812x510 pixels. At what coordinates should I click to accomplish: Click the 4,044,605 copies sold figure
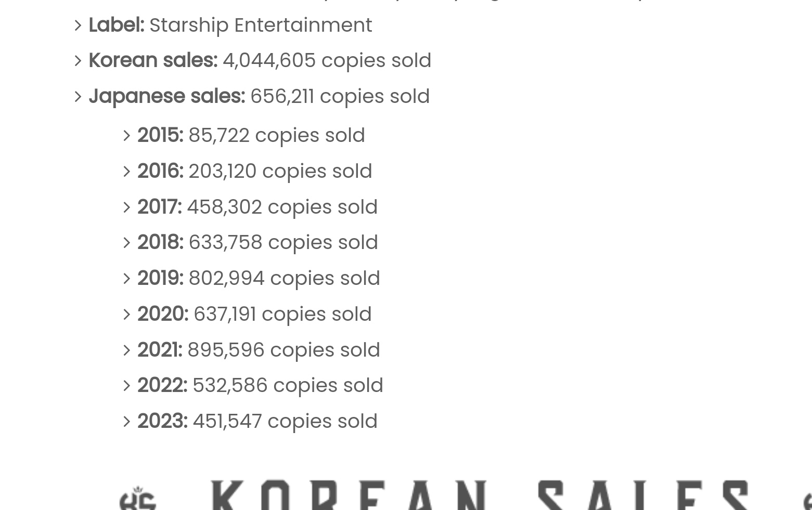[327, 61]
